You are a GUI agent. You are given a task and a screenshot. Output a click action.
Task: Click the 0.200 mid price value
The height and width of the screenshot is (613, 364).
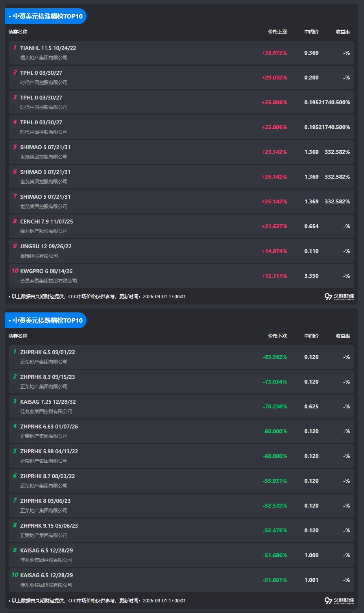(311, 78)
